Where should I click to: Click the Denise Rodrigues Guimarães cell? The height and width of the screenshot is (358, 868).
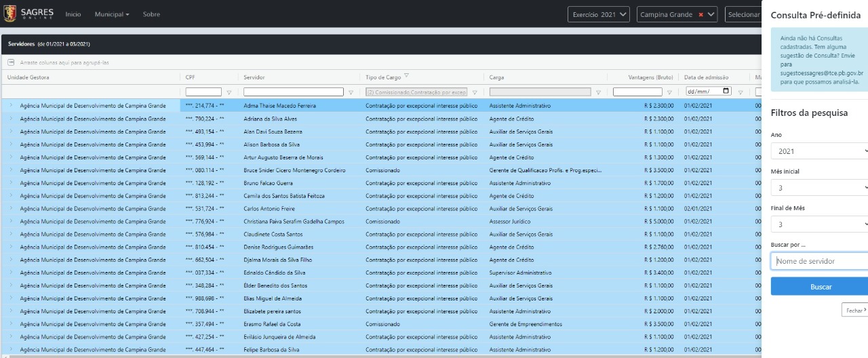(x=300, y=247)
